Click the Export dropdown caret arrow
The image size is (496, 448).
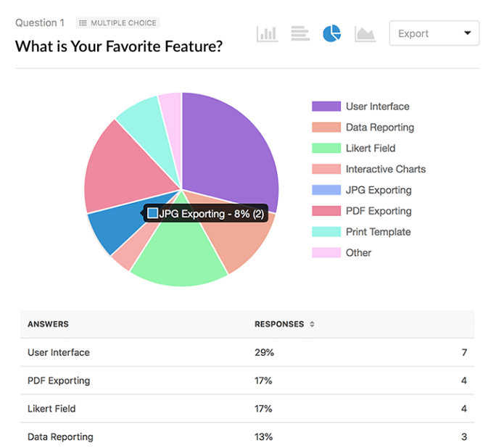pos(468,33)
